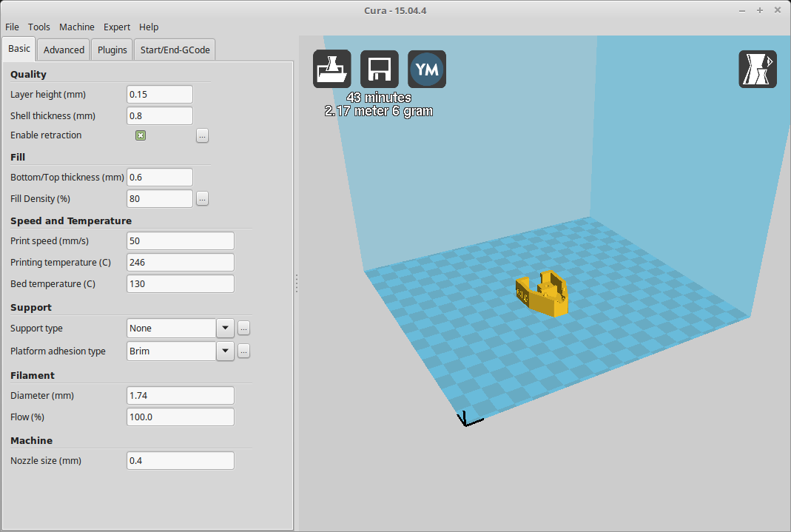
Task: Click the Save toolpath floppy icon
Action: 380,69
